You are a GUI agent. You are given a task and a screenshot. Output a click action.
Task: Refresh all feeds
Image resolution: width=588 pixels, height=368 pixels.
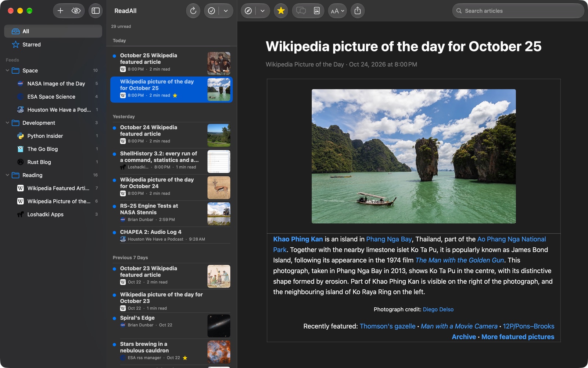click(193, 11)
